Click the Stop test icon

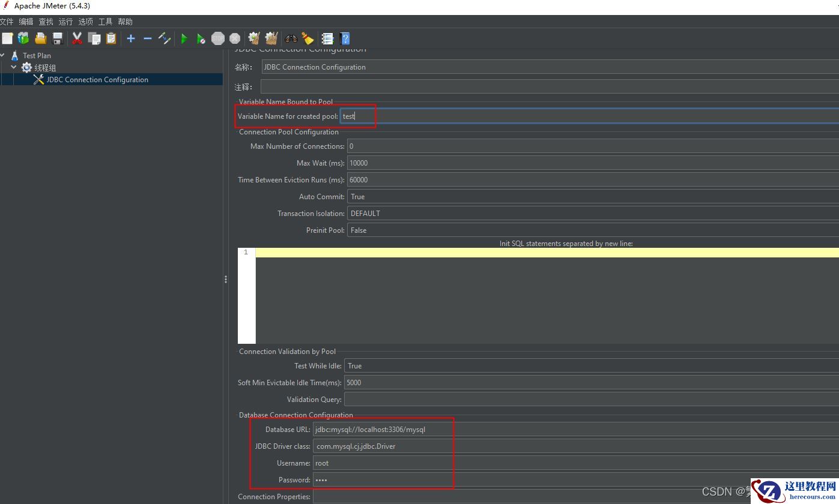218,38
